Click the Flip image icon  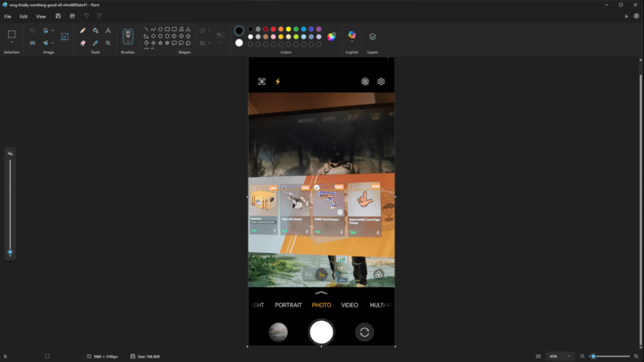pyautogui.click(x=46, y=43)
